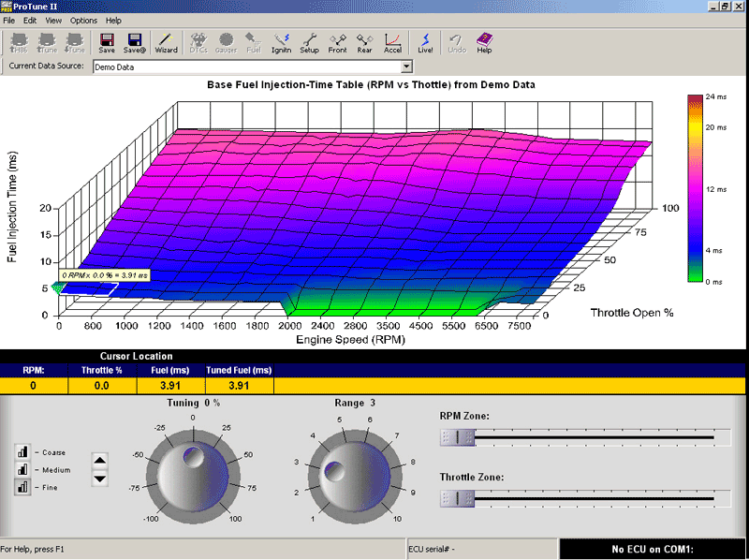
Task: Click the tuning down arrow stepper
Action: point(101,479)
